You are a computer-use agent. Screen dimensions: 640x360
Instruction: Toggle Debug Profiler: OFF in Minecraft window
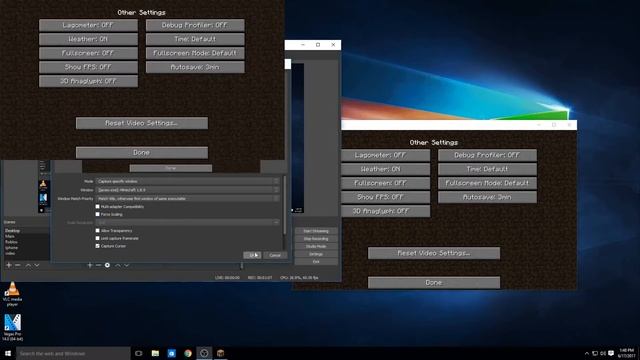point(487,155)
